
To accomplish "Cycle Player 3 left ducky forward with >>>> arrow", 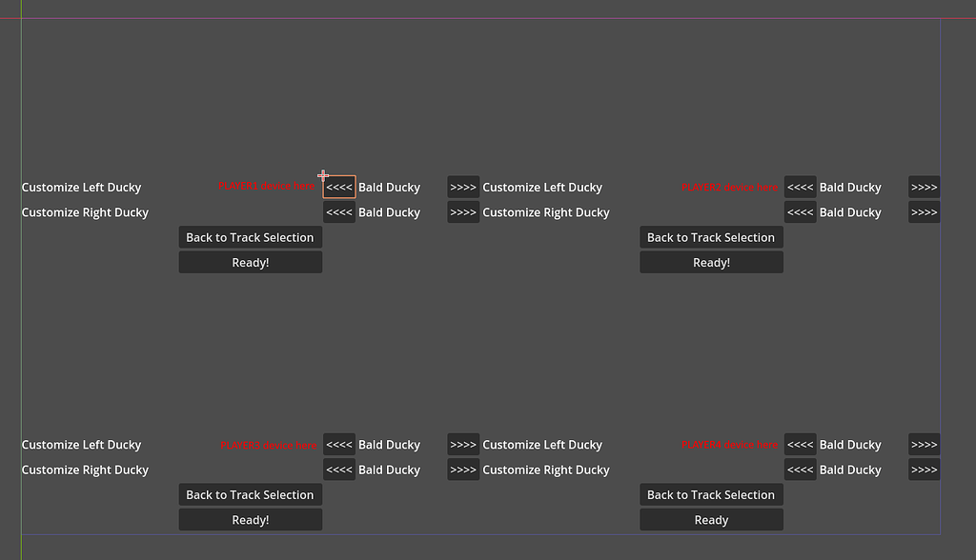I will [463, 444].
